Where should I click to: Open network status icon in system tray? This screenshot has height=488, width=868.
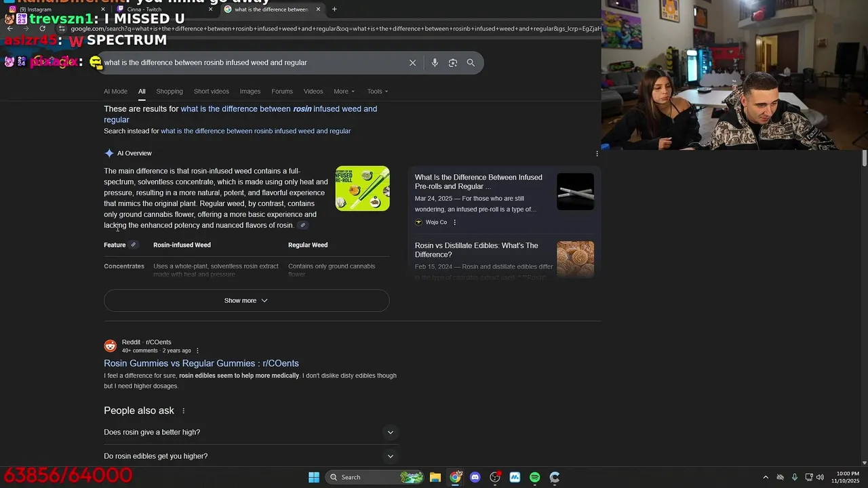(808, 477)
